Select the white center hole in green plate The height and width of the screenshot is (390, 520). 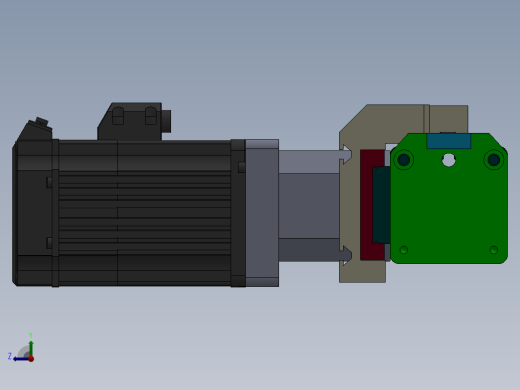point(449,160)
